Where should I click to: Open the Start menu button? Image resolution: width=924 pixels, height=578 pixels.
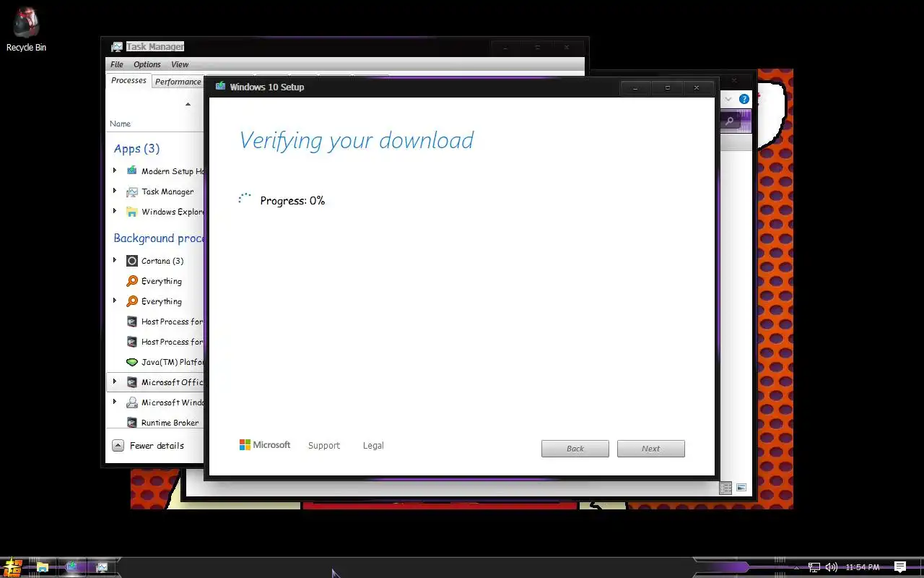[13, 567]
